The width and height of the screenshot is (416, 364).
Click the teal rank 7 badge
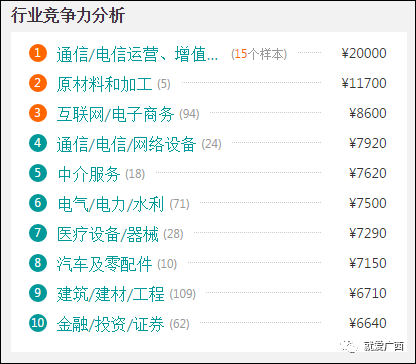coord(38,233)
